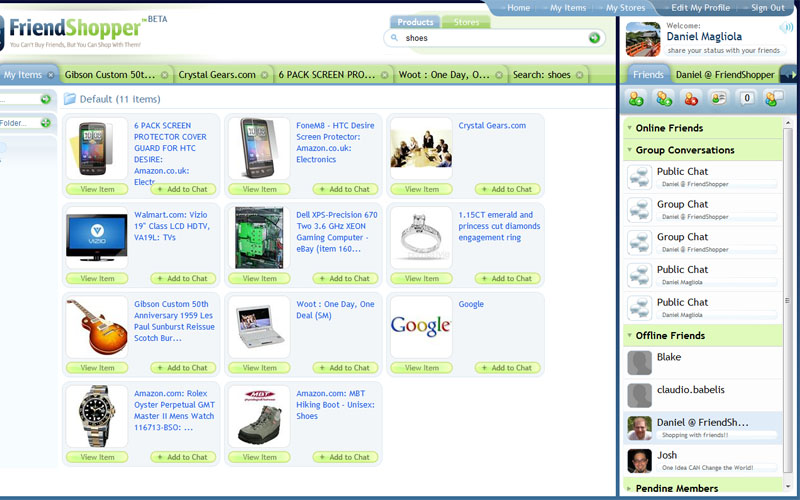Go to Home in top navigation

518,8
